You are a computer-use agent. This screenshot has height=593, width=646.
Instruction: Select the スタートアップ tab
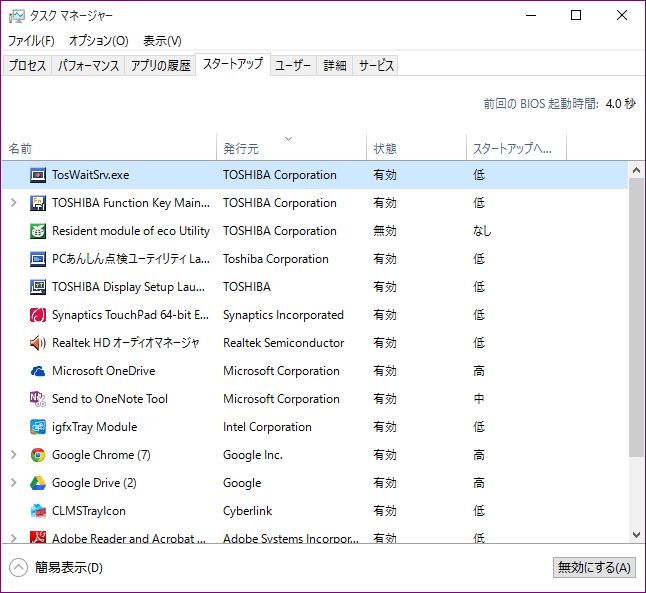[233, 64]
